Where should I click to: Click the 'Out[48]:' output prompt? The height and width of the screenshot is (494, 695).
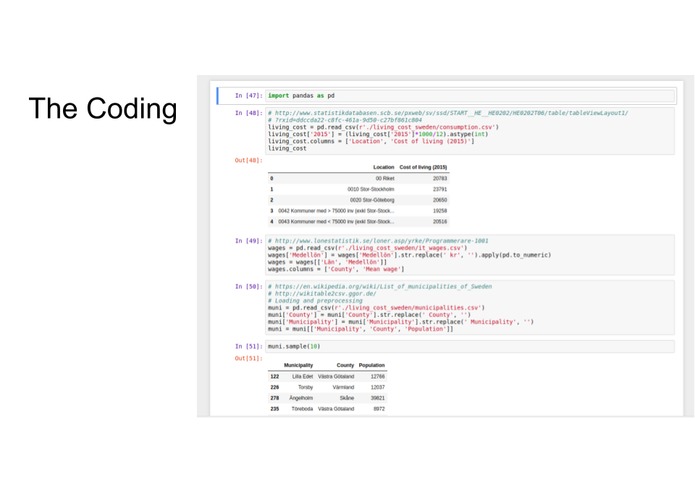click(x=249, y=160)
